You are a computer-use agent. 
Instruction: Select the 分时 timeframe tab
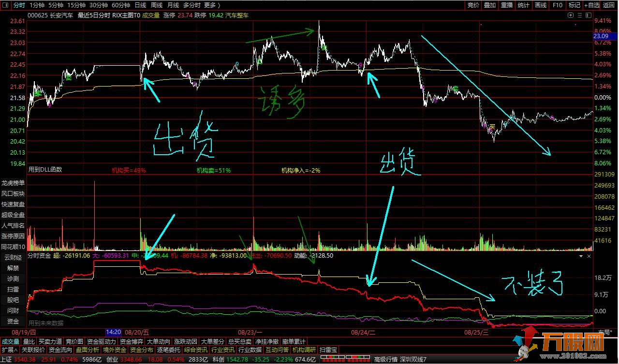(19, 5)
